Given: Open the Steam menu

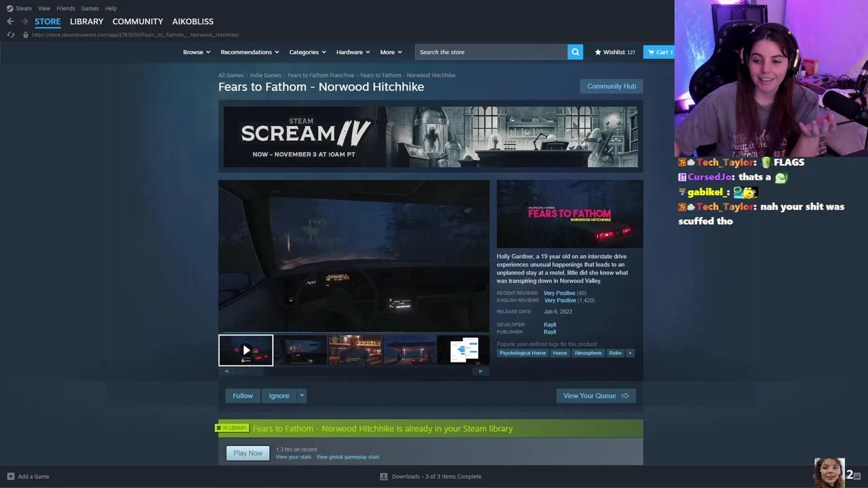Looking at the screenshot, I should 24,8.
